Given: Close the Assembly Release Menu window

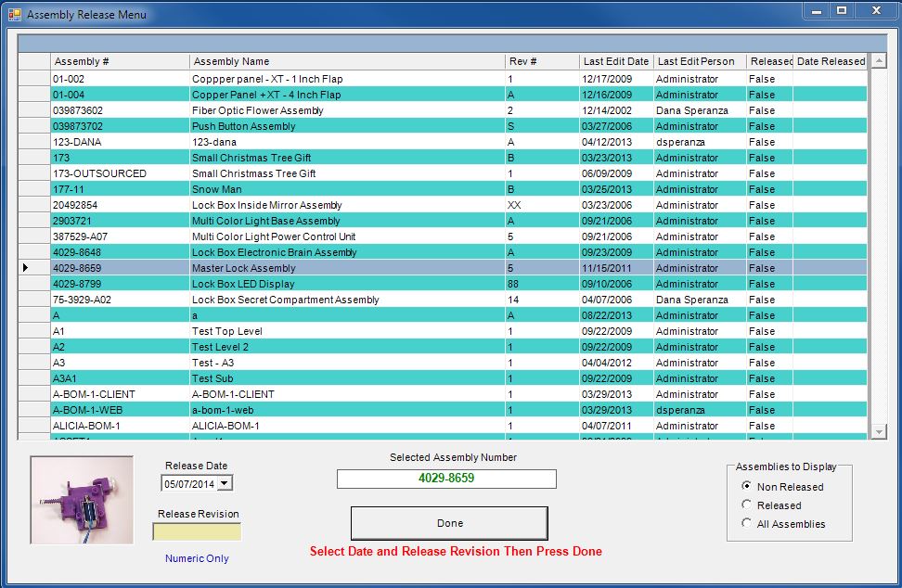Looking at the screenshot, I should coord(876,10).
